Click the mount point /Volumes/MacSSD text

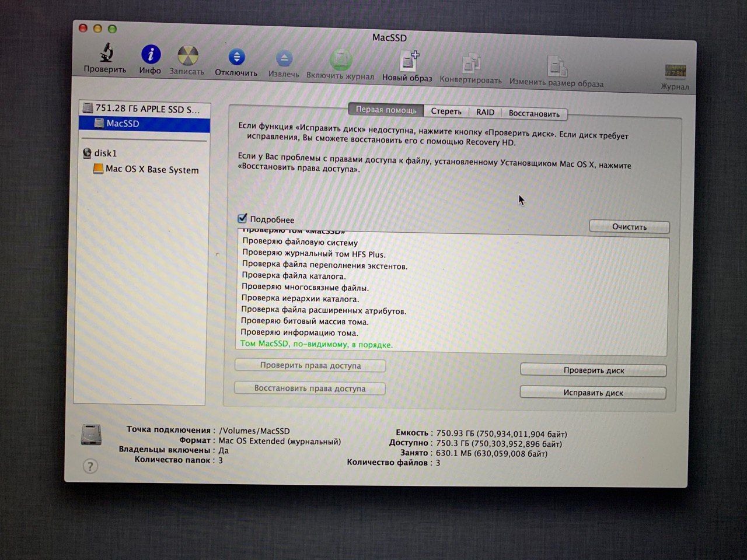tap(254, 431)
